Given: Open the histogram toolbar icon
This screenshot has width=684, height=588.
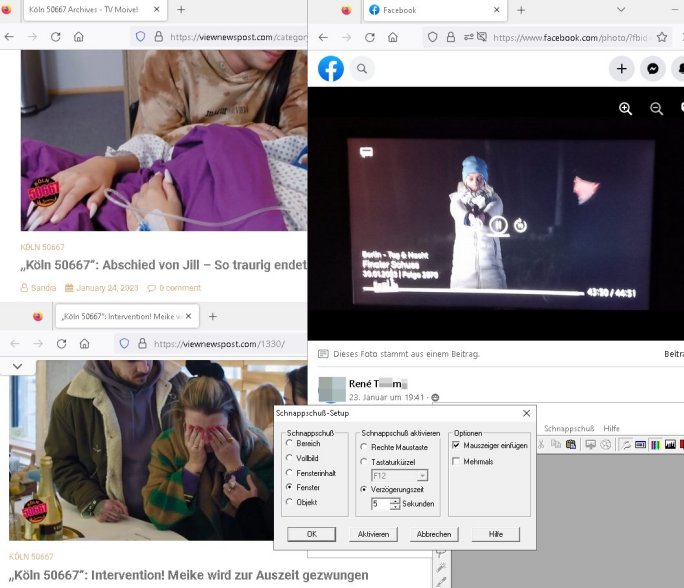Looking at the screenshot, I should pyautogui.click(x=670, y=444).
